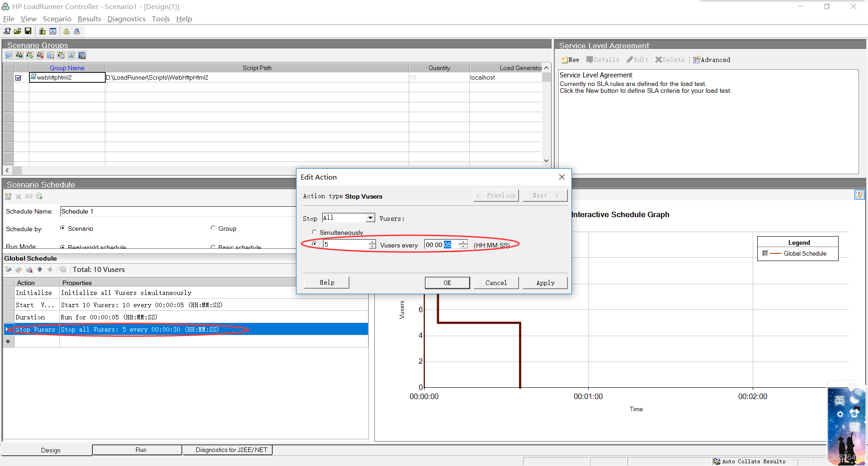
Task: Click Scenario Groups scroll down arrow
Action: 546,161
